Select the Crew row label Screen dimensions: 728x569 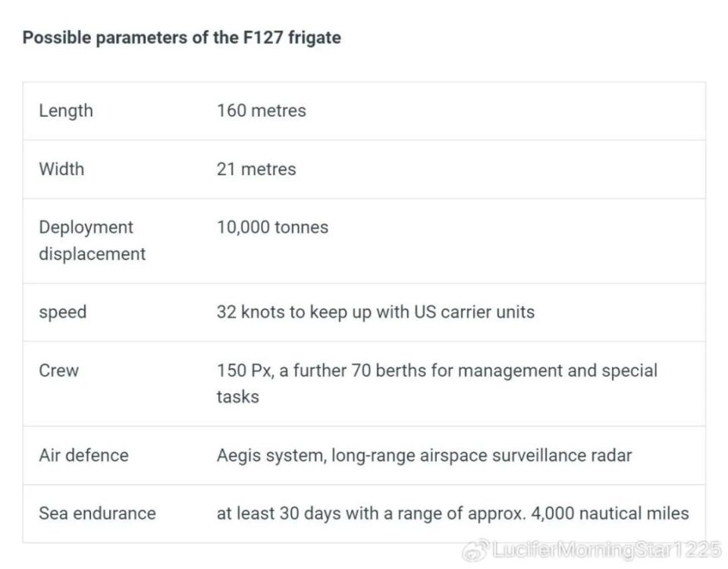click(x=59, y=371)
